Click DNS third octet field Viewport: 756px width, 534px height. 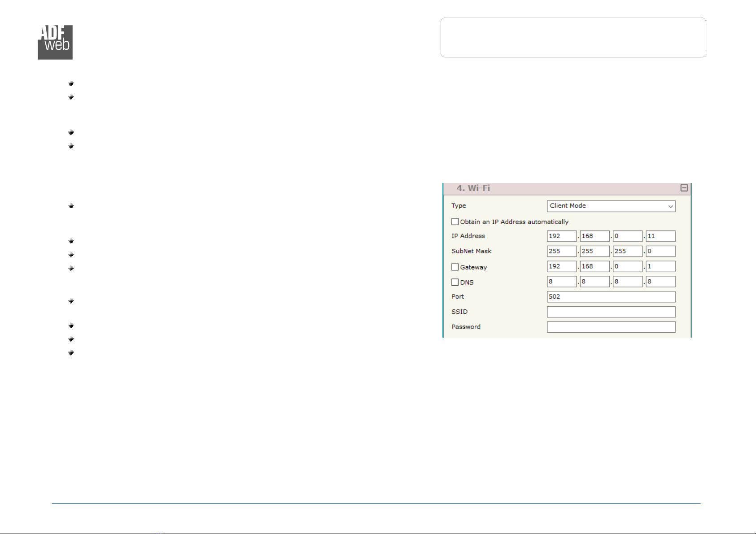(628, 282)
